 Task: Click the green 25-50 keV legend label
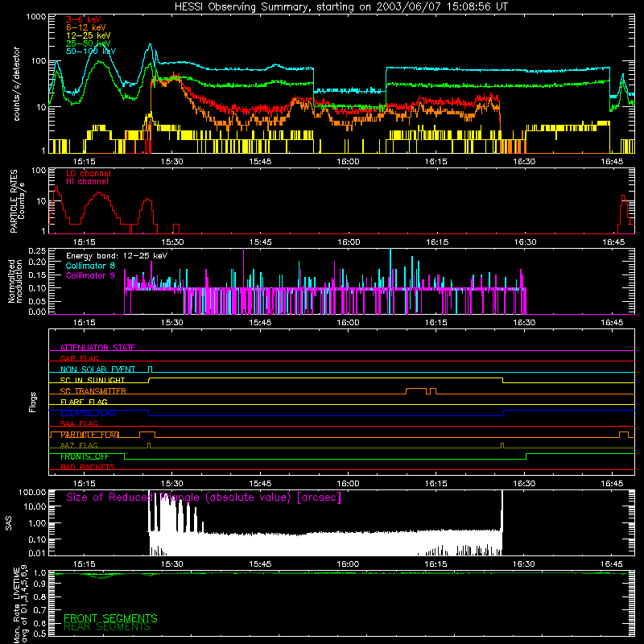tap(89, 43)
